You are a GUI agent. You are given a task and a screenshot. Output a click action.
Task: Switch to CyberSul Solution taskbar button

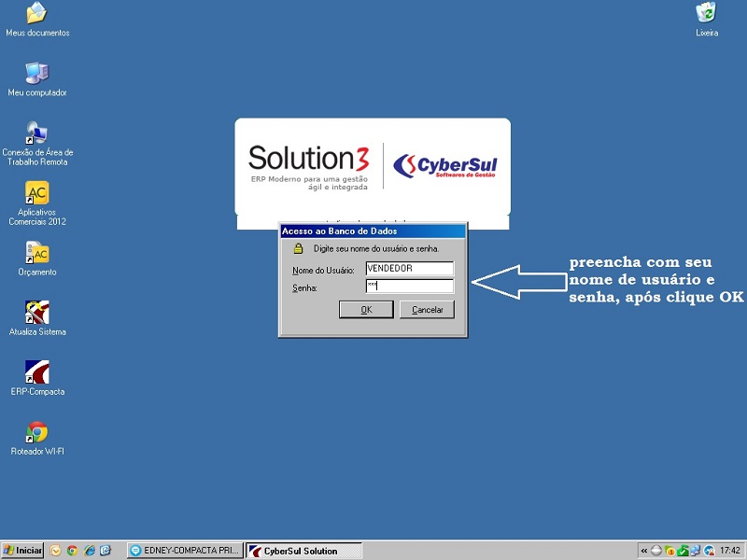(304, 551)
